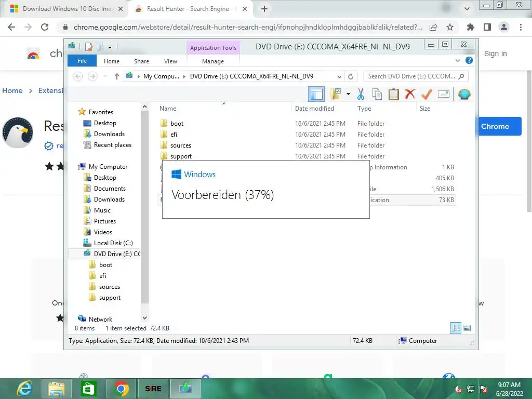Click the Explorer Help question mark icon
Screen dimensions: 532x399
click(x=469, y=60)
